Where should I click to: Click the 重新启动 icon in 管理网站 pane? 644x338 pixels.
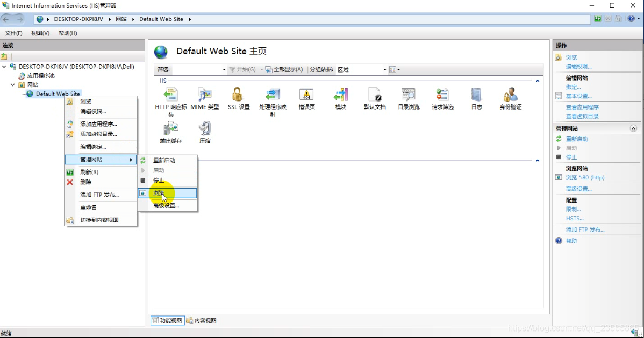click(559, 139)
